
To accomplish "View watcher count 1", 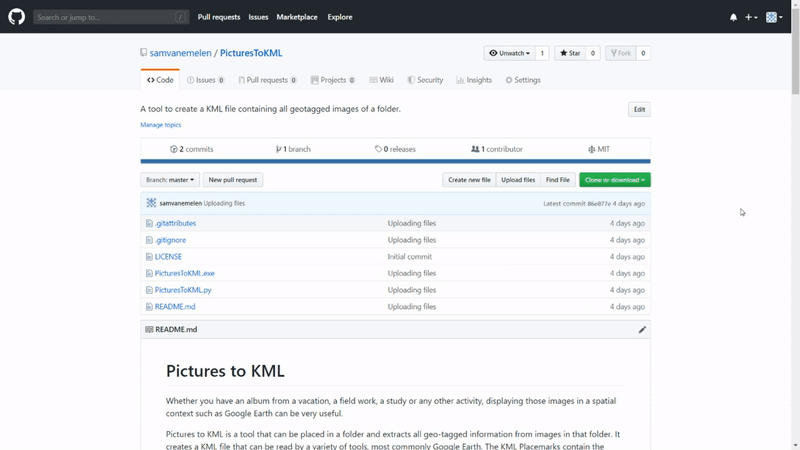I will click(x=542, y=53).
